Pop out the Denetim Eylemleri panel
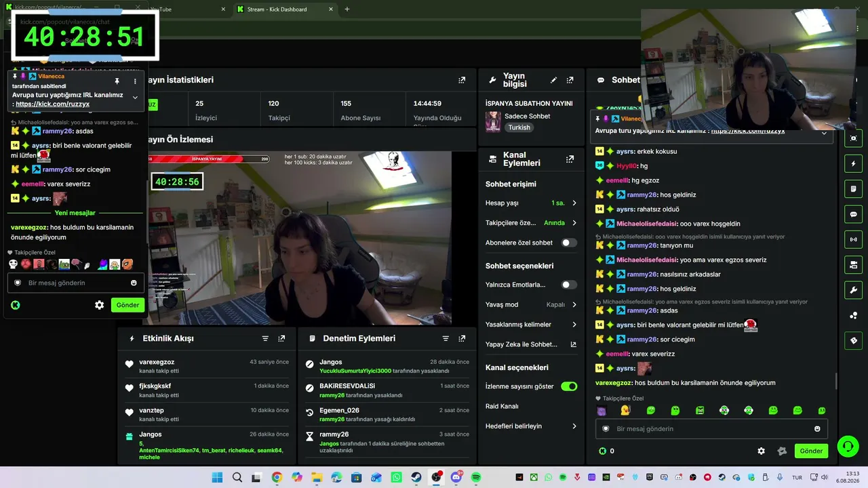Image resolution: width=868 pixels, height=488 pixels. pyautogui.click(x=462, y=338)
